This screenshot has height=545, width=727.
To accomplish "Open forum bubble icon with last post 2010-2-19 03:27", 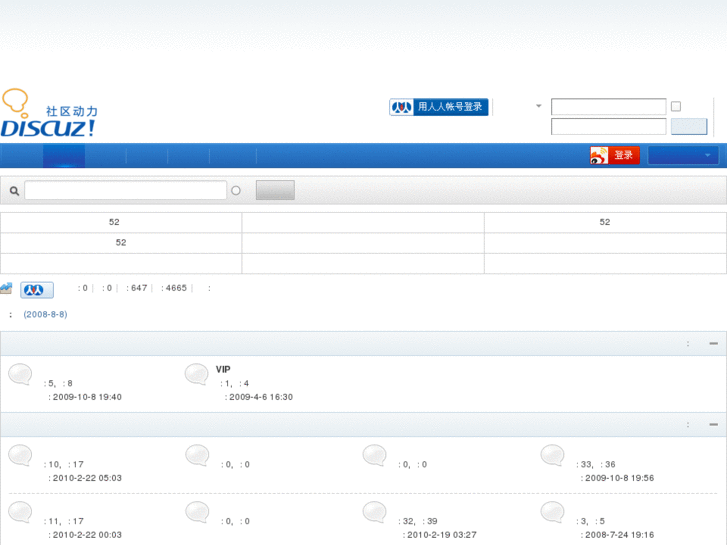I will pyautogui.click(x=375, y=512).
